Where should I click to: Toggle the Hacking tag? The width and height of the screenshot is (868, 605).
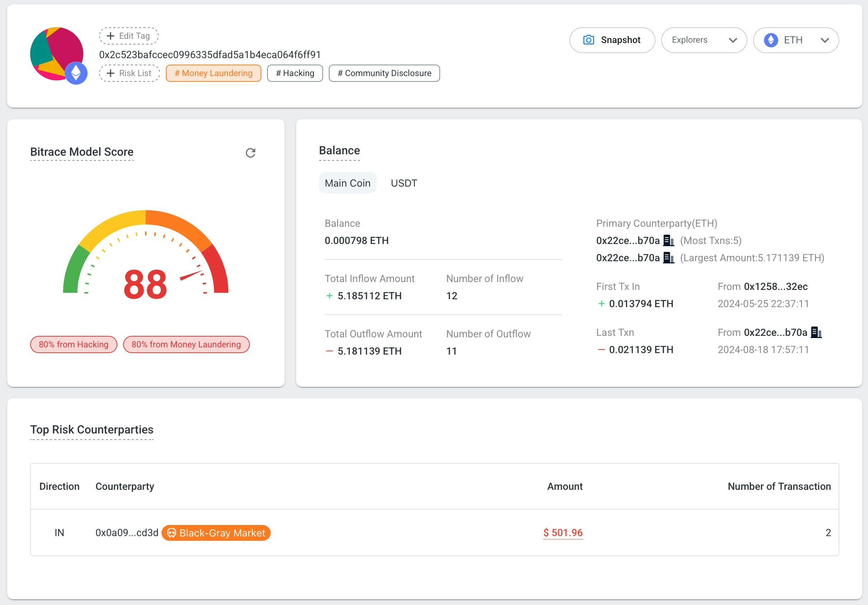pos(295,73)
